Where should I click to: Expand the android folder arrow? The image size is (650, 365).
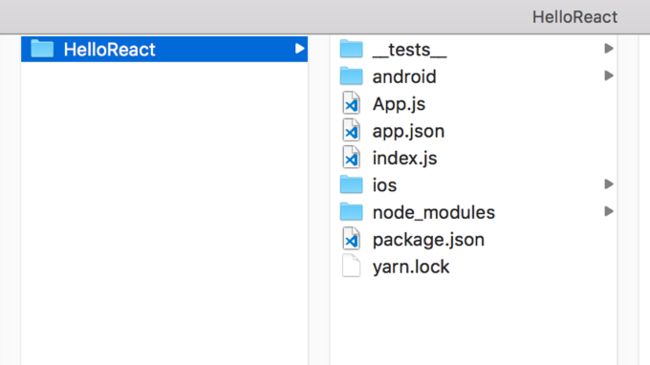pos(609,75)
